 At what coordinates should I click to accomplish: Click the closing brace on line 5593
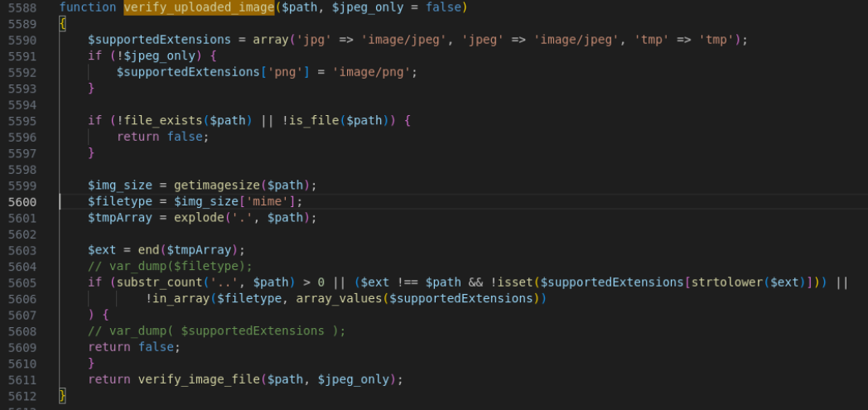point(91,89)
